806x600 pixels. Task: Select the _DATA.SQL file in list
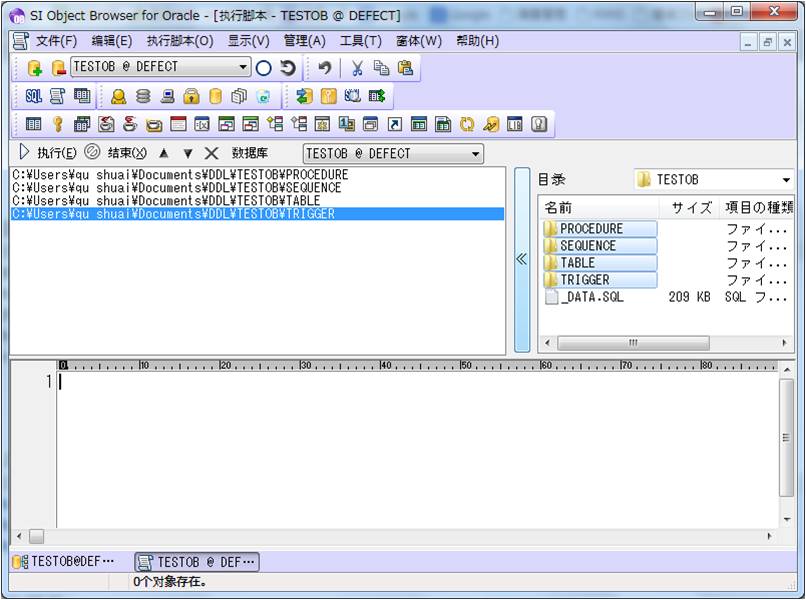591,297
